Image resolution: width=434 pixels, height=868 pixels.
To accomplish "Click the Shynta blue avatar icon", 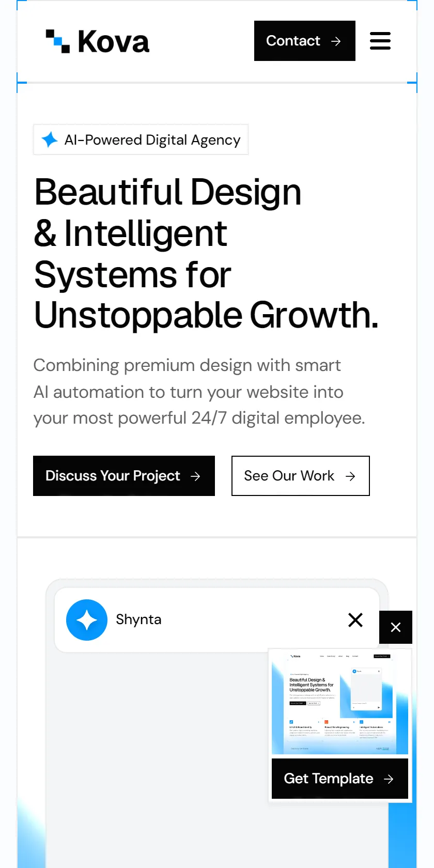I will tap(87, 620).
